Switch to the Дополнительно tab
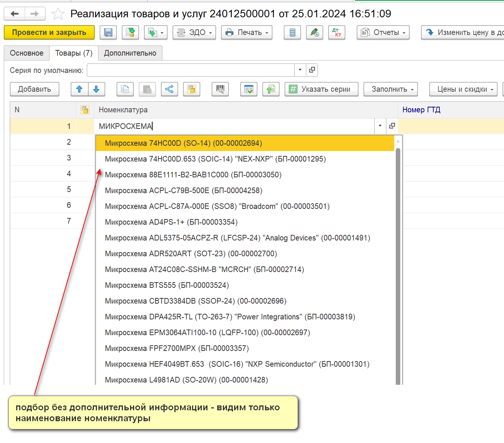The image size is (504, 443). click(130, 53)
